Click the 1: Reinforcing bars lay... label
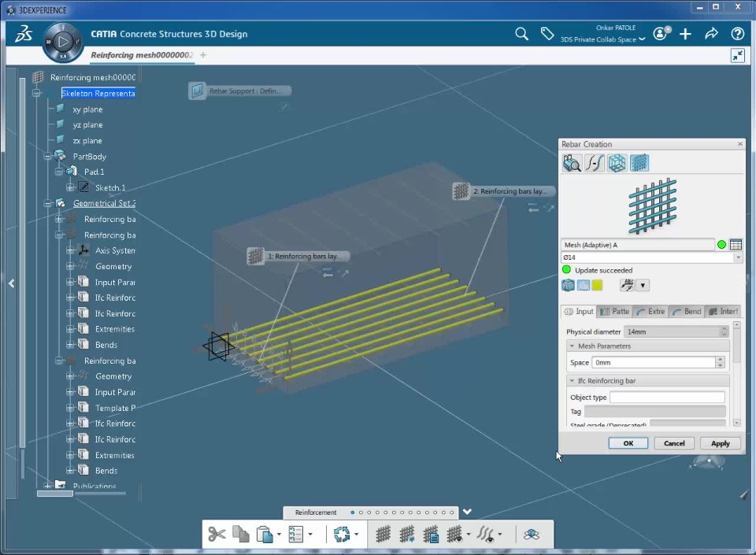 [298, 256]
